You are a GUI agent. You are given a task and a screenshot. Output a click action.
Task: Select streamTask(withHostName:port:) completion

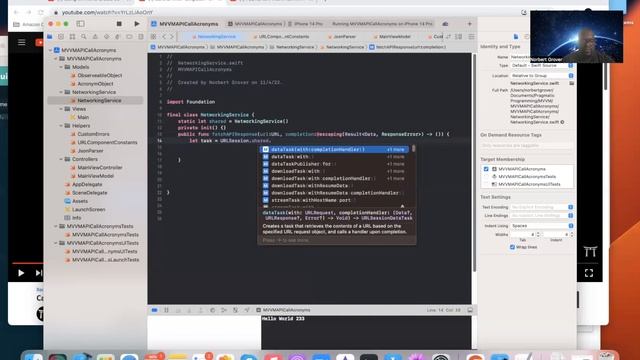tap(335, 200)
